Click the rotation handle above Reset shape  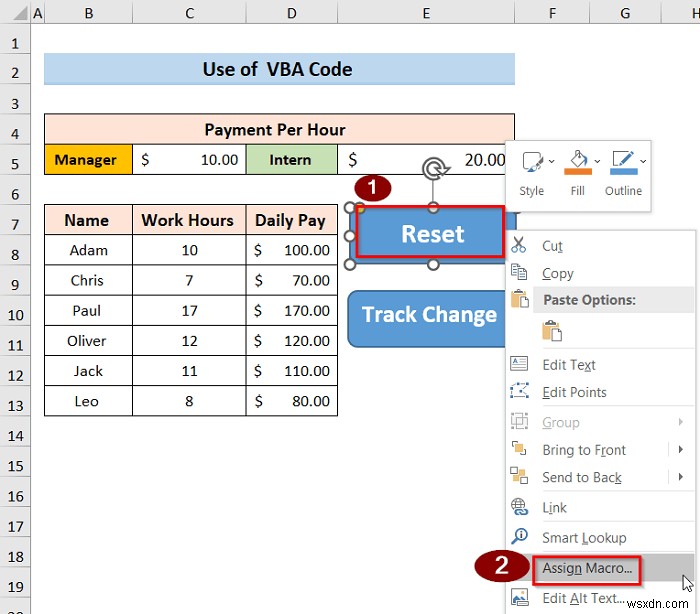point(433,169)
